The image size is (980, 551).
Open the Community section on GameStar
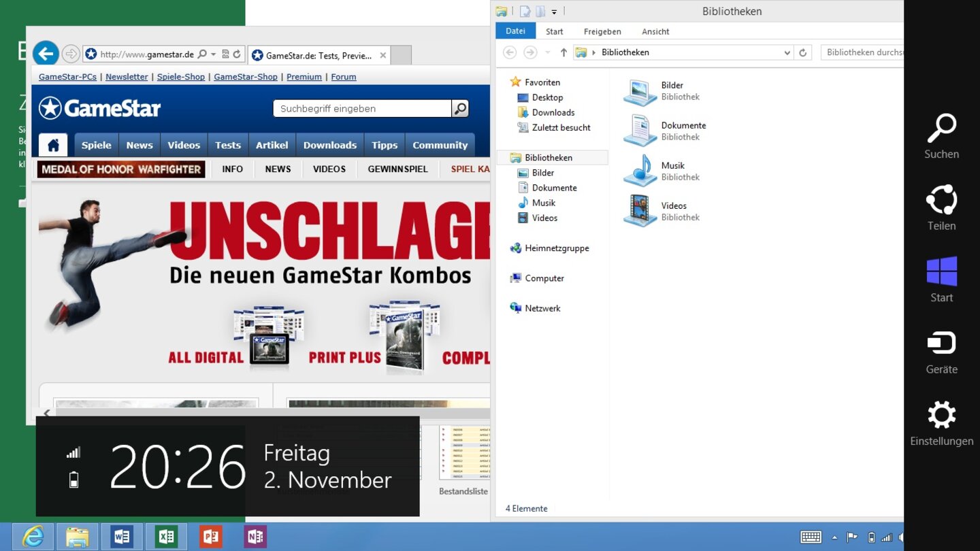pos(440,145)
